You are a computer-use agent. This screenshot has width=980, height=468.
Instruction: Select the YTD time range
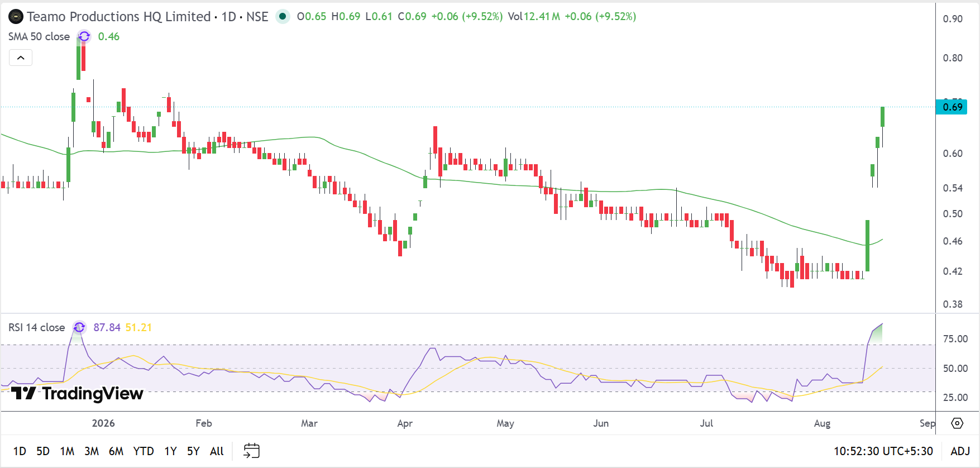pos(144,451)
